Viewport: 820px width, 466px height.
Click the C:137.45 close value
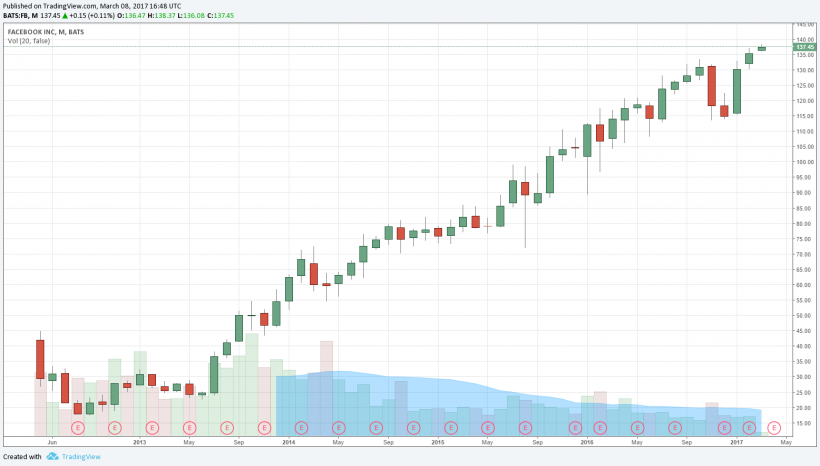220,16
